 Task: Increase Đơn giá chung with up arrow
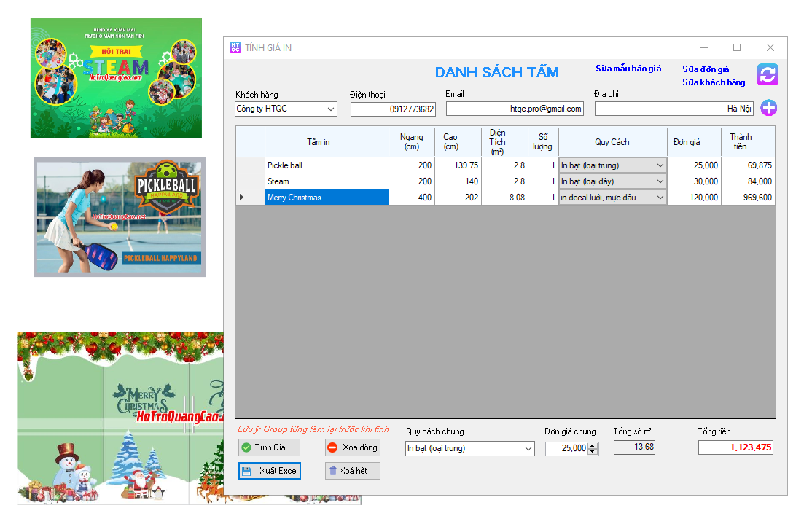(x=593, y=446)
